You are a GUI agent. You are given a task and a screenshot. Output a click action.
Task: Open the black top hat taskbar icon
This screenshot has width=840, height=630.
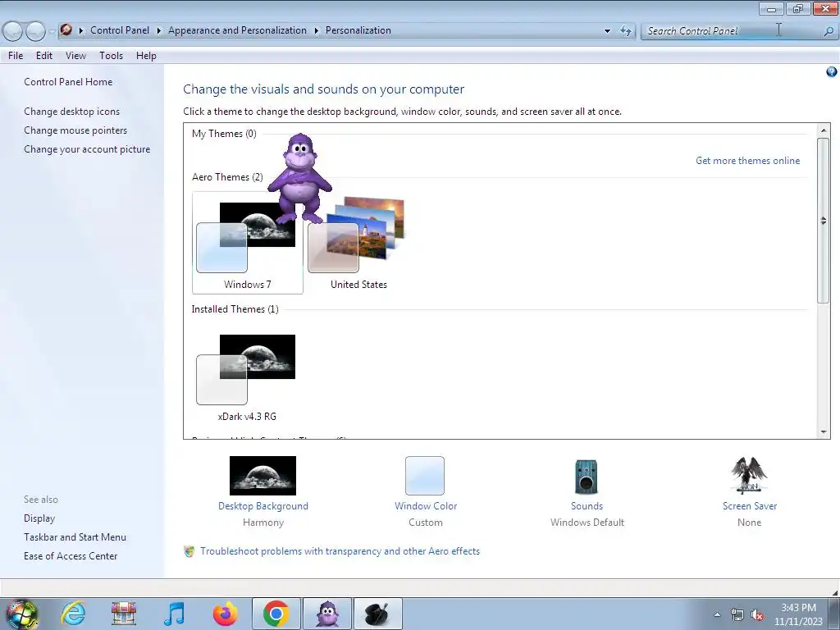point(378,614)
